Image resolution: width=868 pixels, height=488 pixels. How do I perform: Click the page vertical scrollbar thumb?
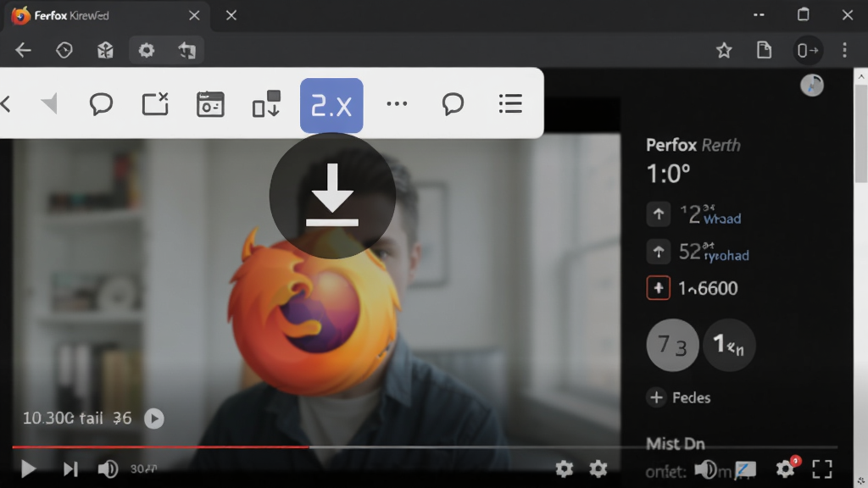(x=861, y=133)
